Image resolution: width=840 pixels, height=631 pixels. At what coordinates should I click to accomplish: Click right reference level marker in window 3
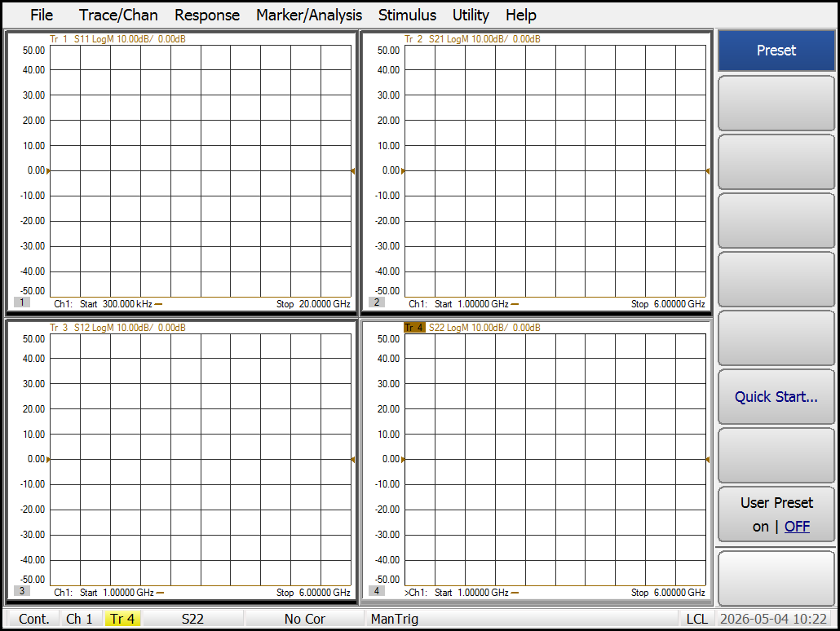point(353,460)
